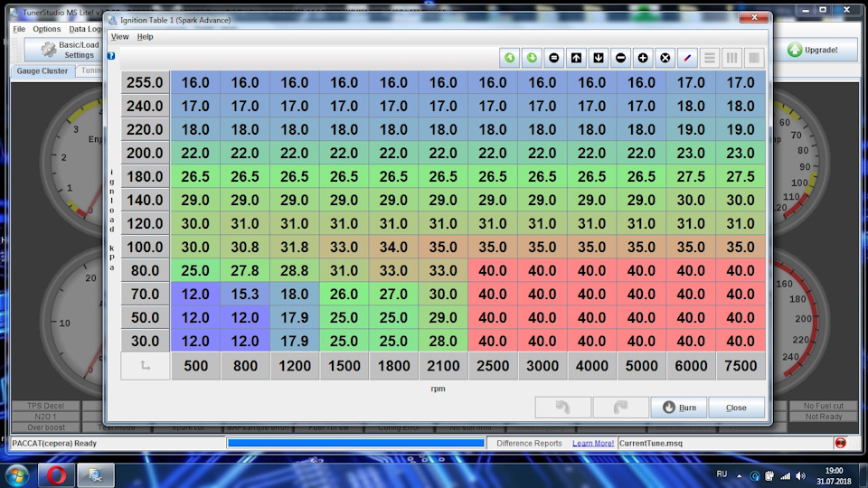Viewport: 868px width, 488px height.
Task: Switch to the Gauge Cluster tab
Action: 42,70
